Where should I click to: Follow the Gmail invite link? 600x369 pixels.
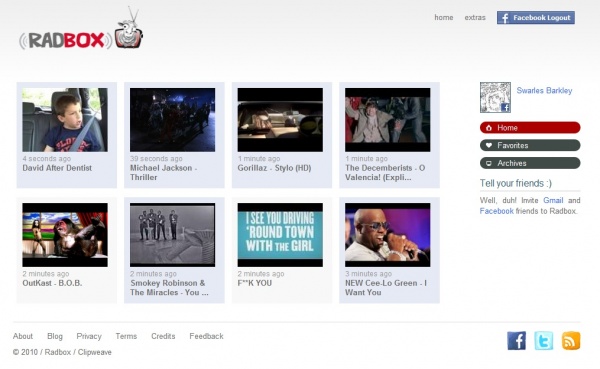tap(553, 200)
